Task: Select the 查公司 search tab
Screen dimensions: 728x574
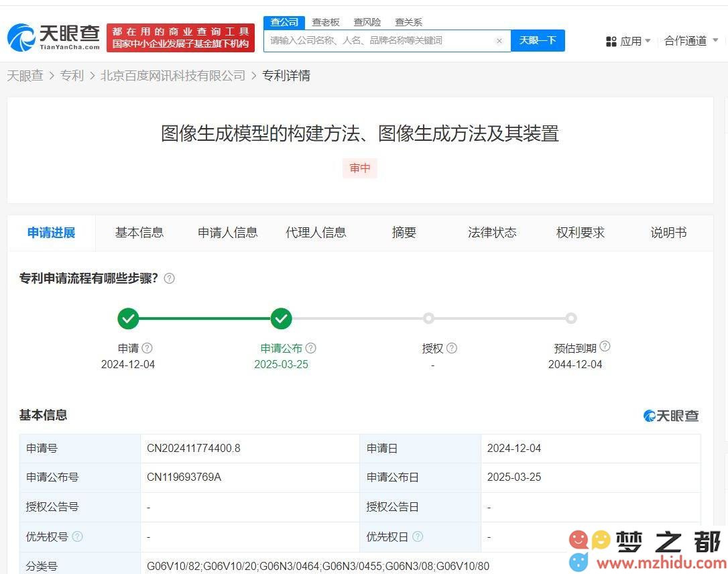Action: click(x=284, y=22)
